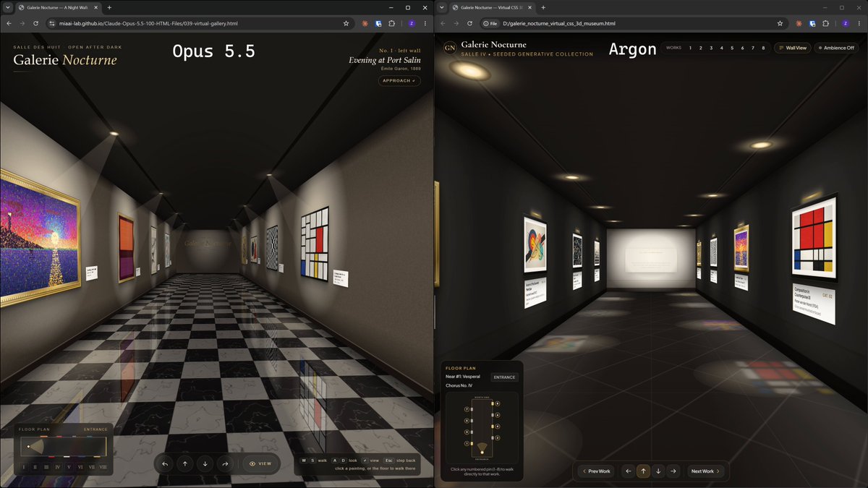868x488 pixels.
Task: Turn right using Argon gallery right arrow
Action: (x=673, y=471)
